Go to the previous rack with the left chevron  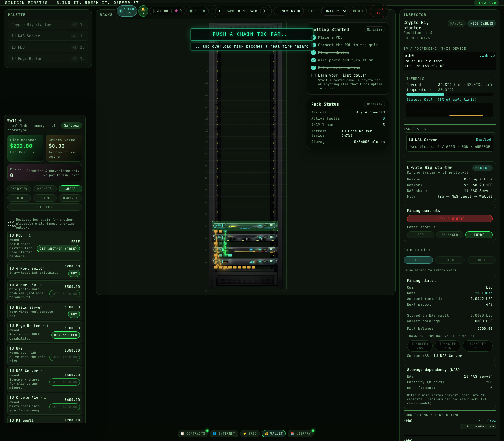[x=219, y=11]
